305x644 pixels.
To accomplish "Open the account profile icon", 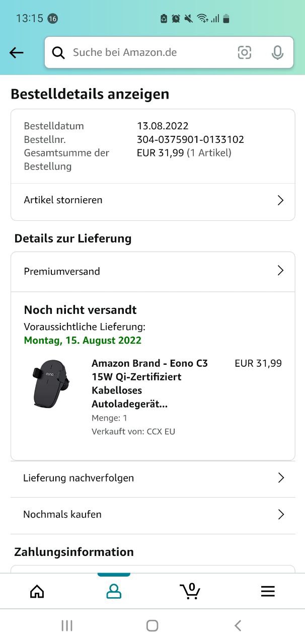I will tap(114, 591).
